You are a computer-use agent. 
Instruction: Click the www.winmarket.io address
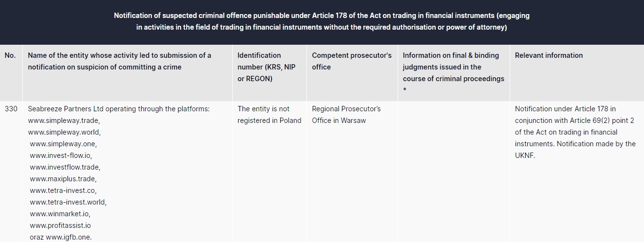[x=60, y=214]
